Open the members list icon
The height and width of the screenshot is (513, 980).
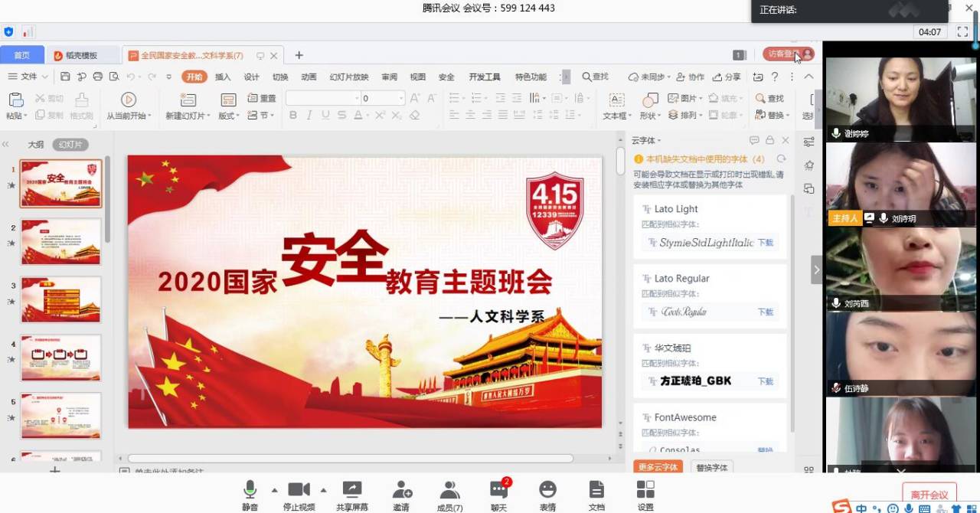(x=449, y=490)
